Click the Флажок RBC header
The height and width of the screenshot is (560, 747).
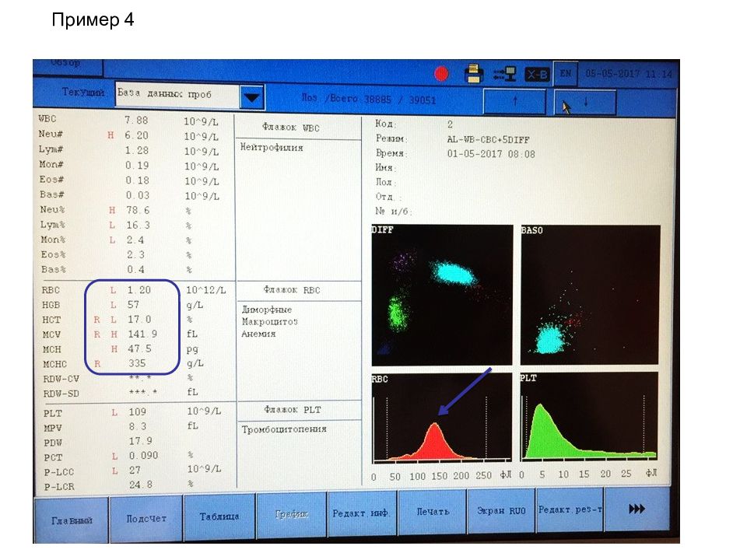point(292,290)
